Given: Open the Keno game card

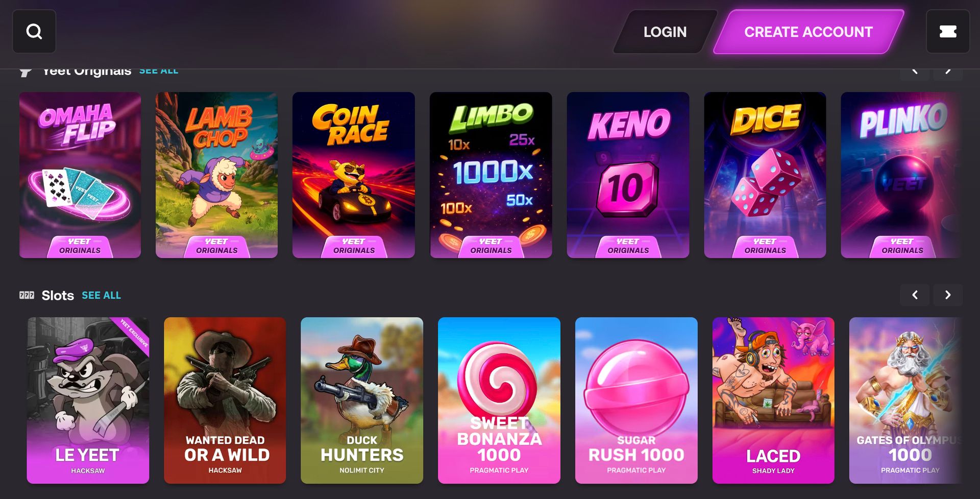Looking at the screenshot, I should [628, 175].
